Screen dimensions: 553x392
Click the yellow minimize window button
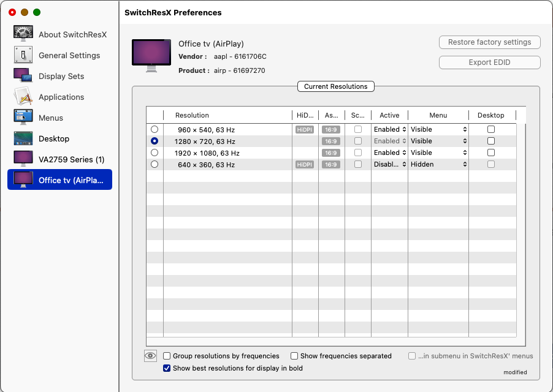coord(25,12)
